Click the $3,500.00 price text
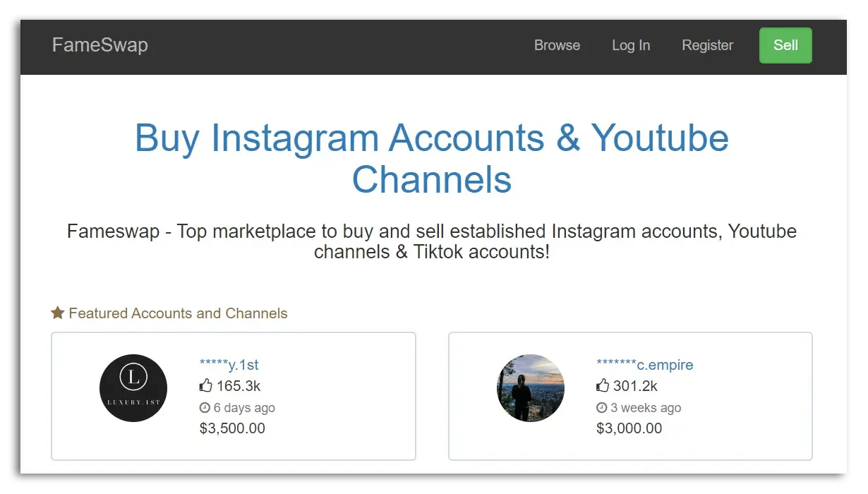 [x=233, y=428]
